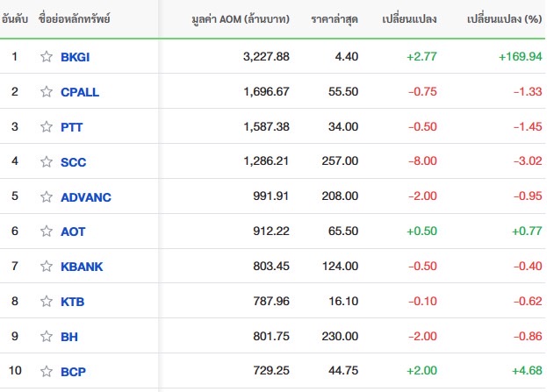The width and height of the screenshot is (547, 392).
Task: Toggle favorite star for BKGI
Action: 47,56
